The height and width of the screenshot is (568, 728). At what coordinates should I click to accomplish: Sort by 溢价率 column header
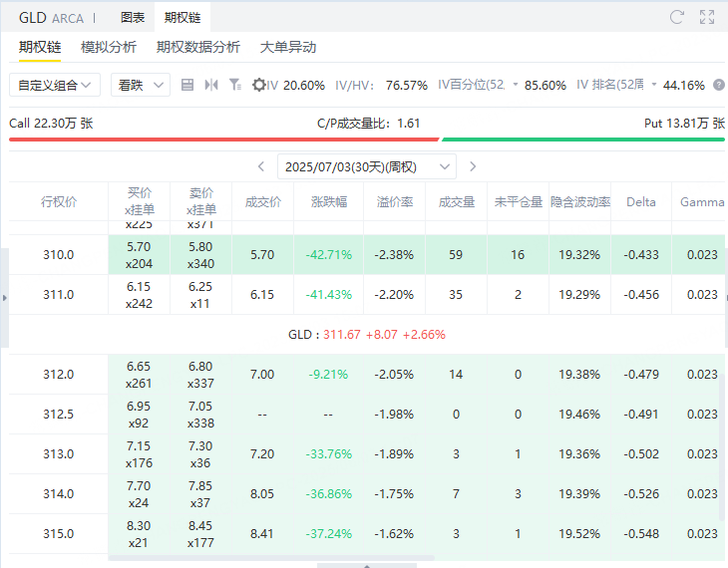395,202
